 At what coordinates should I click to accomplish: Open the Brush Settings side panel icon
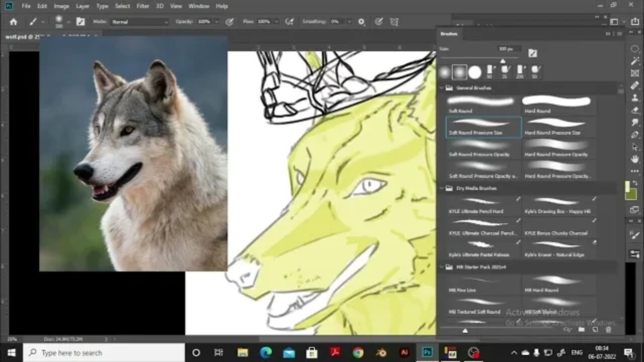click(634, 235)
